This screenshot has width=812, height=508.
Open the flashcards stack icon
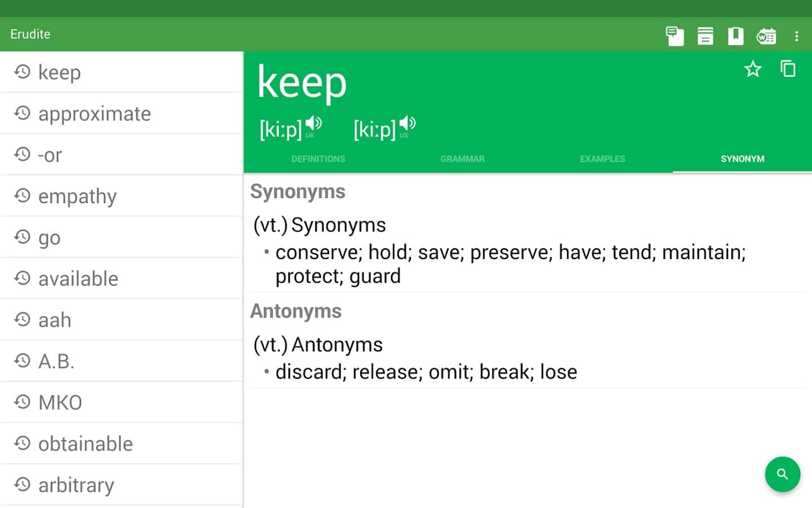click(705, 36)
